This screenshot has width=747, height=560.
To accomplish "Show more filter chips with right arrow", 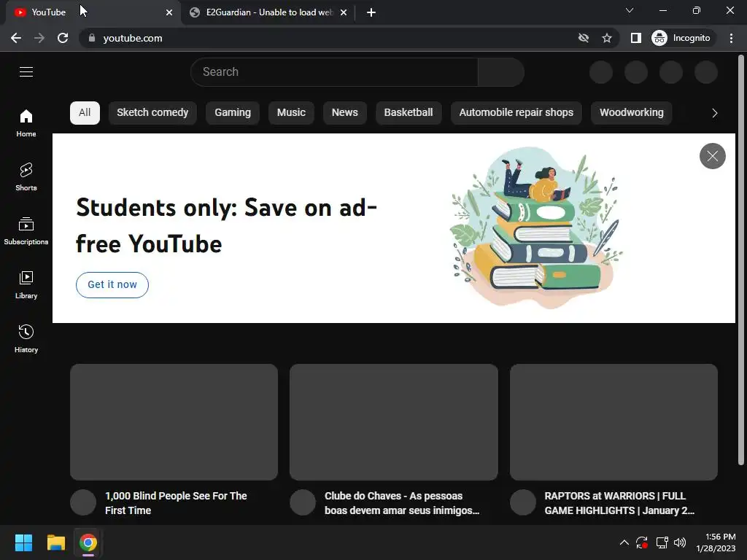I will point(715,113).
